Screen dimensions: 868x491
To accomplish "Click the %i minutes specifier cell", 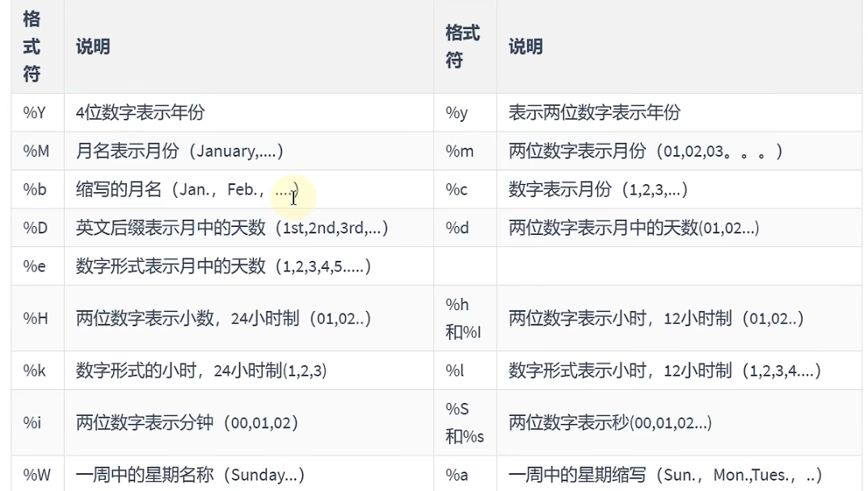I will click(x=32, y=422).
